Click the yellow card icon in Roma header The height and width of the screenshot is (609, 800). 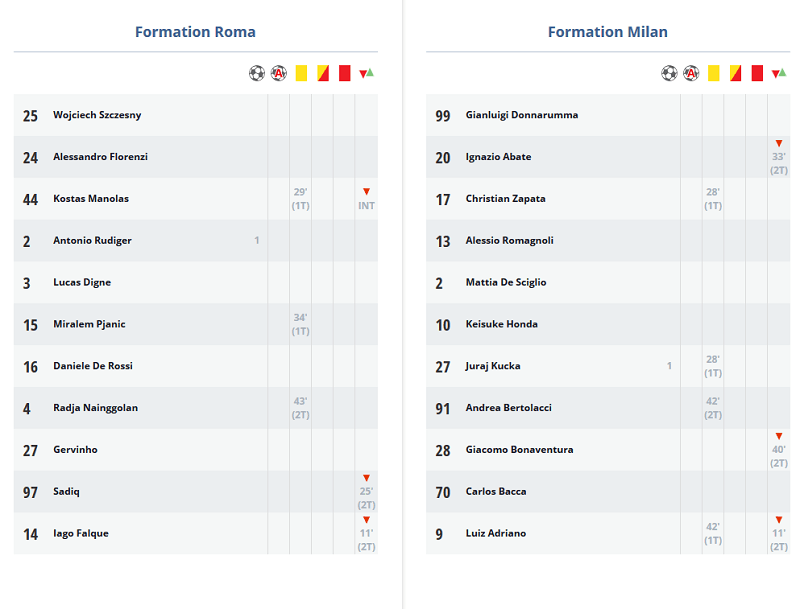point(301,73)
